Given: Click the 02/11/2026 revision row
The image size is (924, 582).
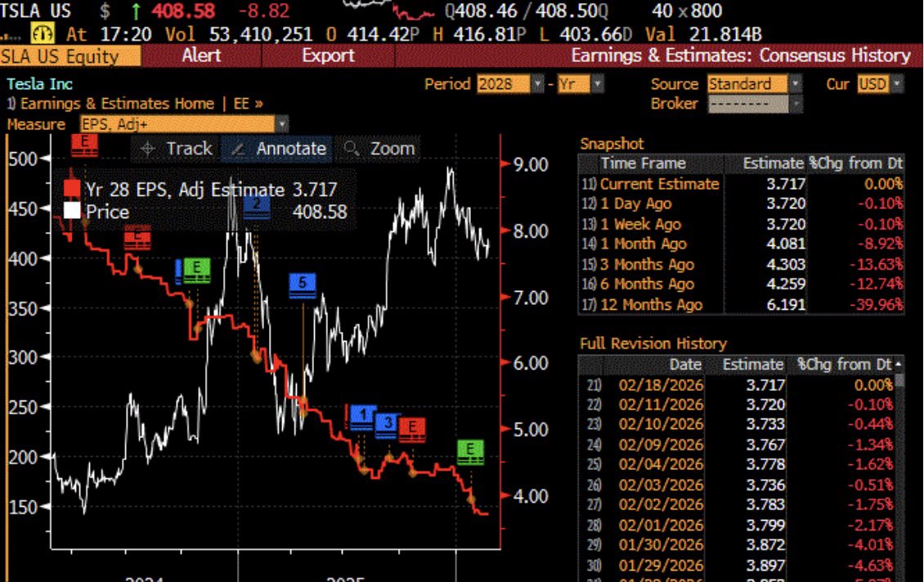Looking at the screenshot, I should (x=738, y=405).
